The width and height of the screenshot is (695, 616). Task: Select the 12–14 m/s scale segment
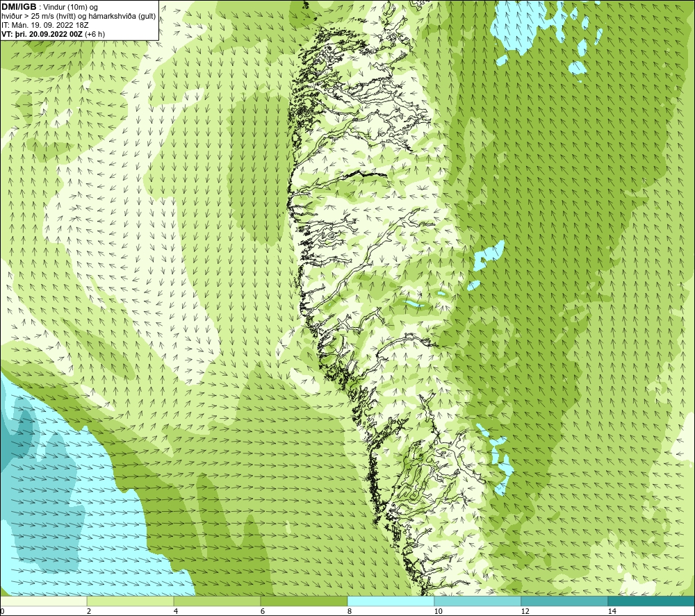click(564, 601)
